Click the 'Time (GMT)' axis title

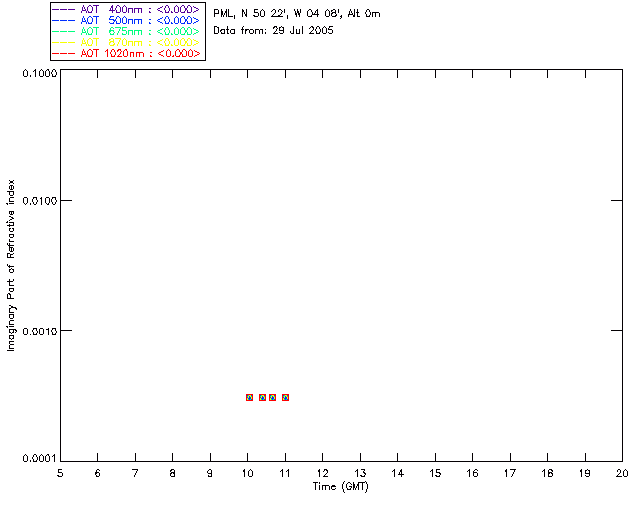341,487
